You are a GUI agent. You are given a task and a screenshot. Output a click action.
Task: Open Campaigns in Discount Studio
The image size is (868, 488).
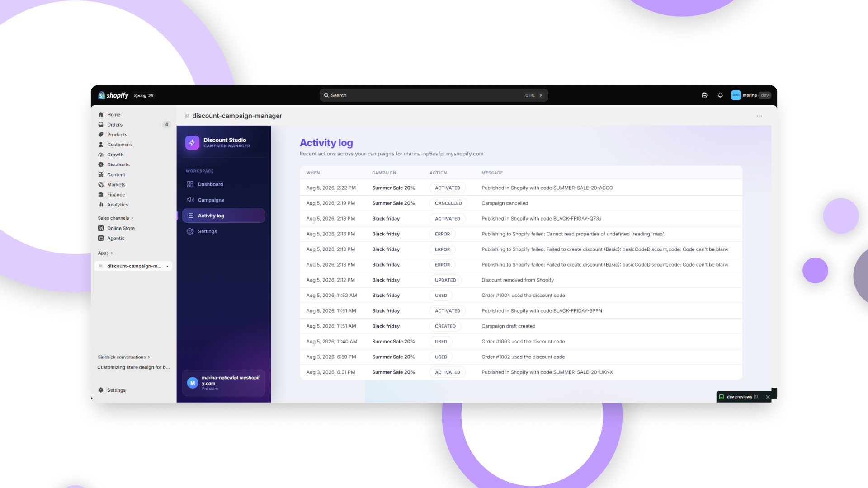tap(223, 200)
